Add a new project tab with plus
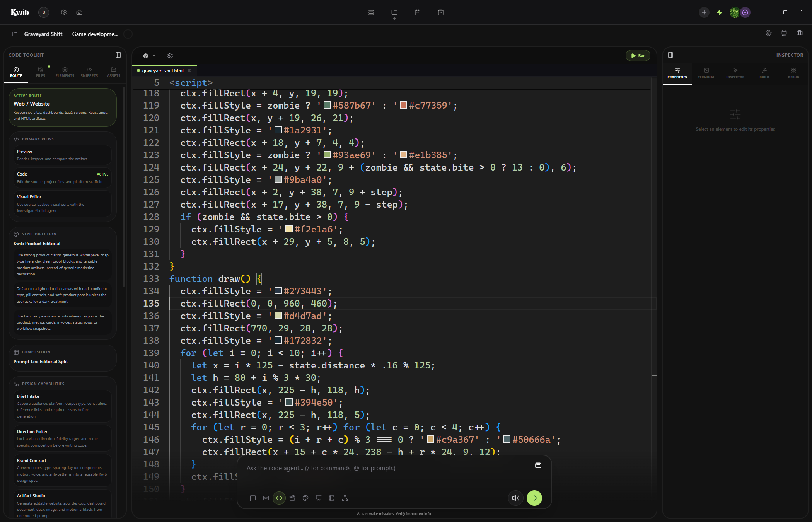812x522 pixels. (x=128, y=34)
